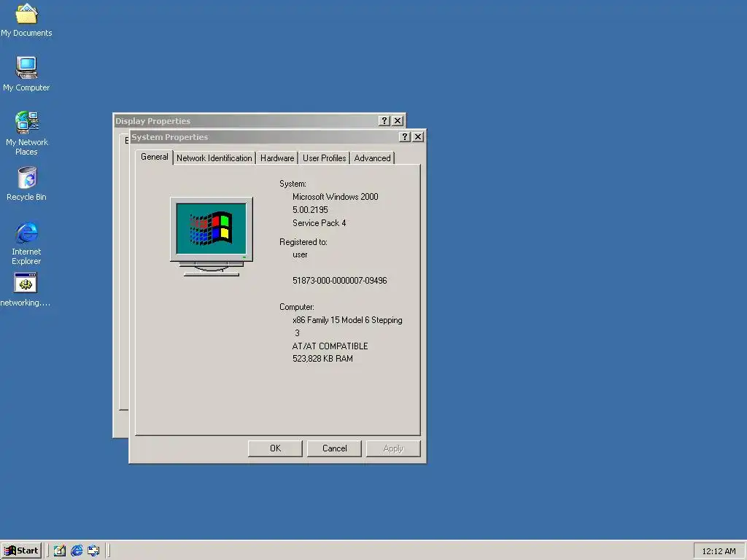Viewport: 747px width, 560px height.
Task: Close the Display Properties window
Action: (398, 121)
